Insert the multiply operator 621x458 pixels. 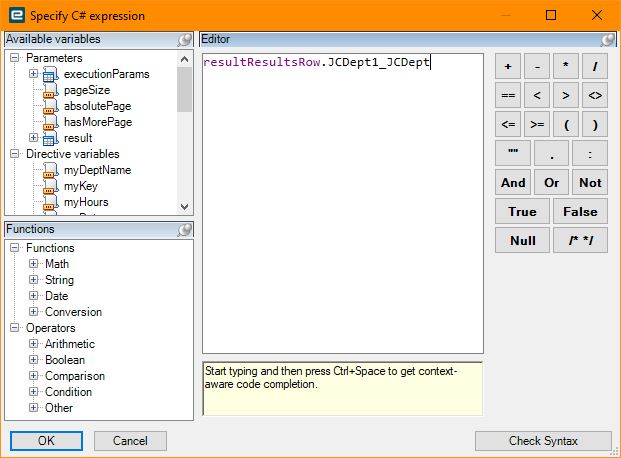pos(566,66)
